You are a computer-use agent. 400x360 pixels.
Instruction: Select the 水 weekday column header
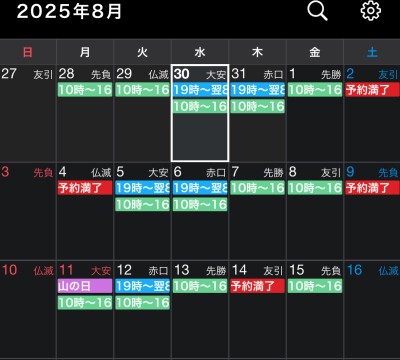200,52
